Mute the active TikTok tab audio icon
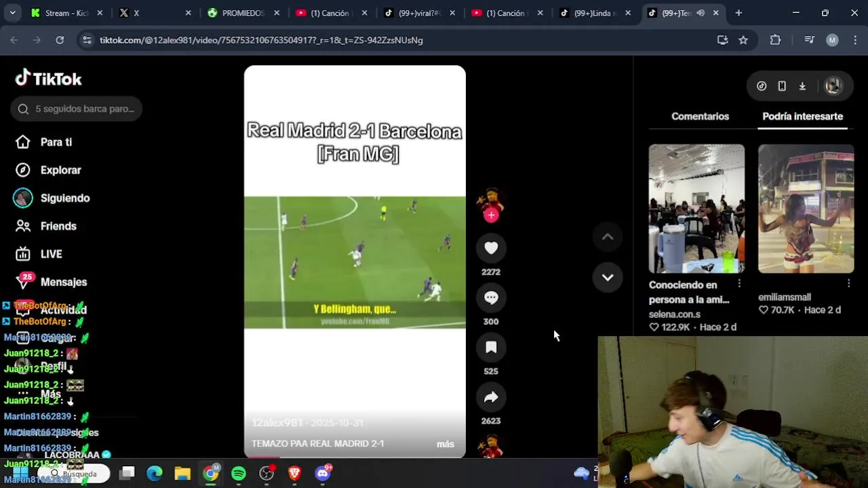The height and width of the screenshot is (488, 868). (x=701, y=13)
